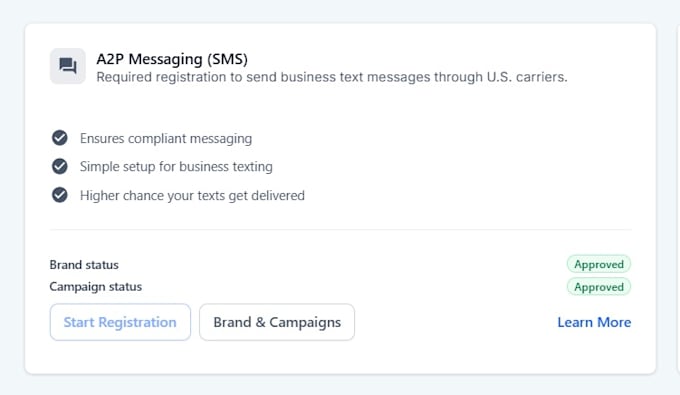The image size is (680, 395).
Task: Open Brand & Campaigns
Action: (277, 322)
